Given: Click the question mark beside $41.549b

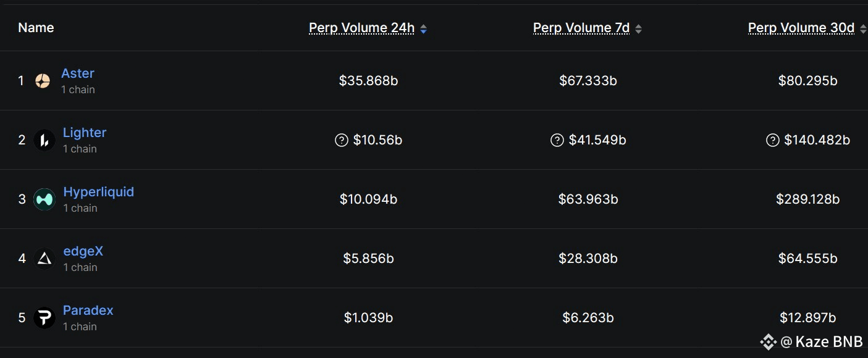Looking at the screenshot, I should (557, 140).
